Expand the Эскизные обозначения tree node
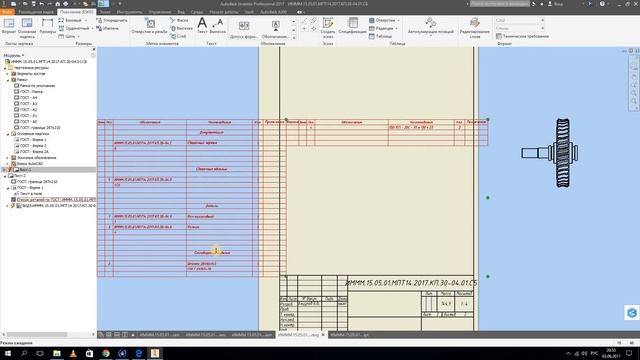 (x=8, y=158)
